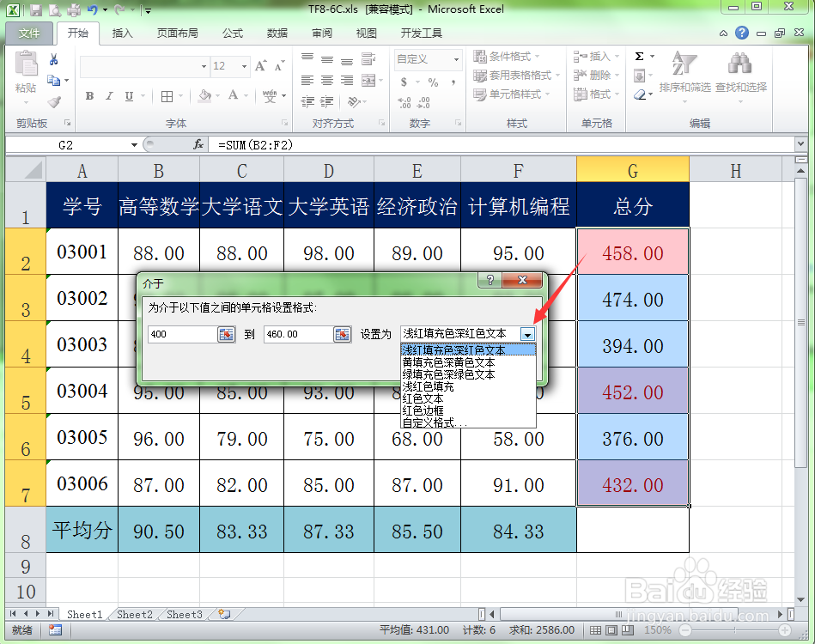Switch to 插入 ribbon tab
The image size is (815, 644).
(123, 33)
